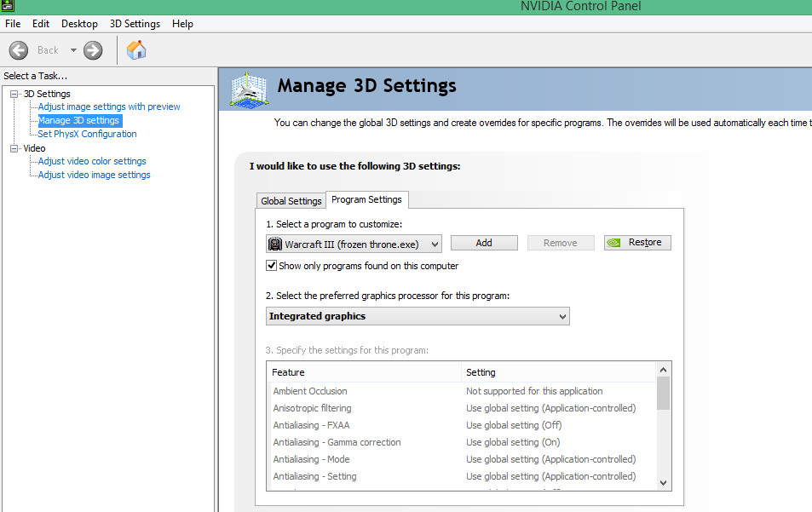Open Adjust image settings with preview
Screen dimensions: 812x512
pyautogui.click(x=109, y=106)
